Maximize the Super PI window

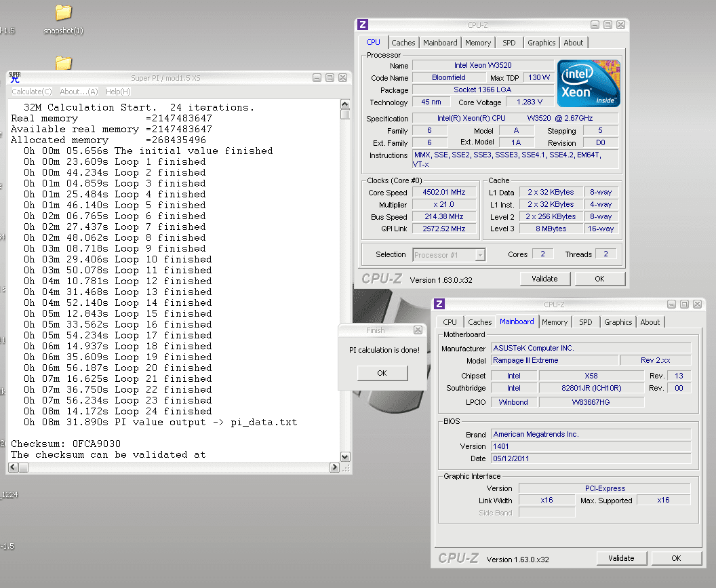point(330,78)
